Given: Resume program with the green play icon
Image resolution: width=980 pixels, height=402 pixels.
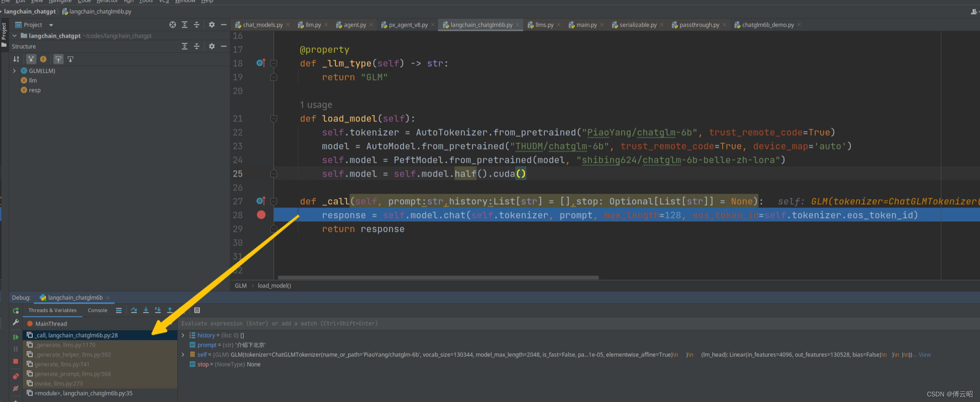Looking at the screenshot, I should point(16,337).
